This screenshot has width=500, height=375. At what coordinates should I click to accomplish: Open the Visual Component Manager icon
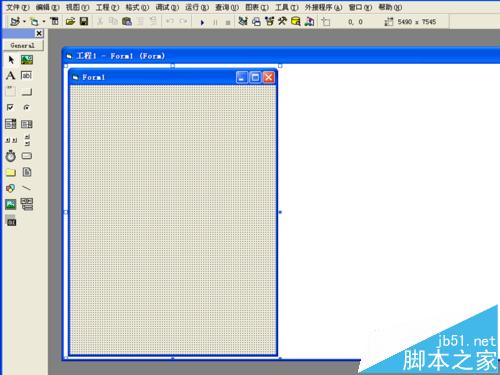click(x=310, y=22)
